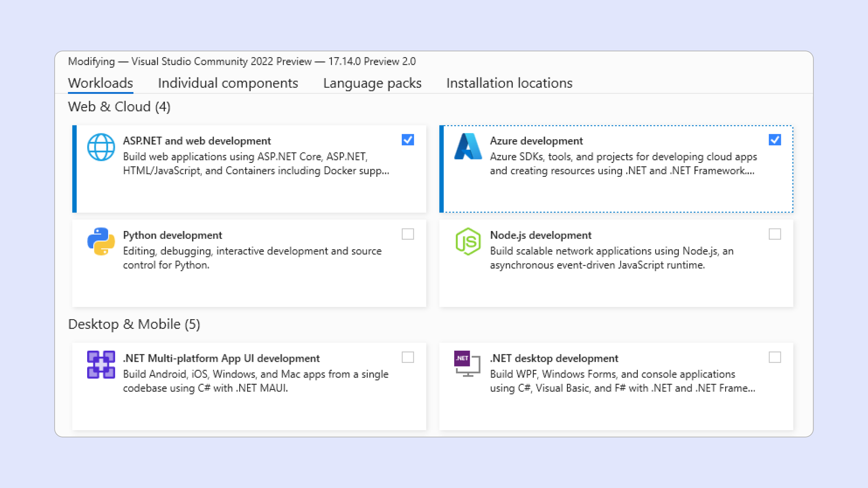
Task: Click the ASP.NET globe icon
Action: [x=101, y=147]
